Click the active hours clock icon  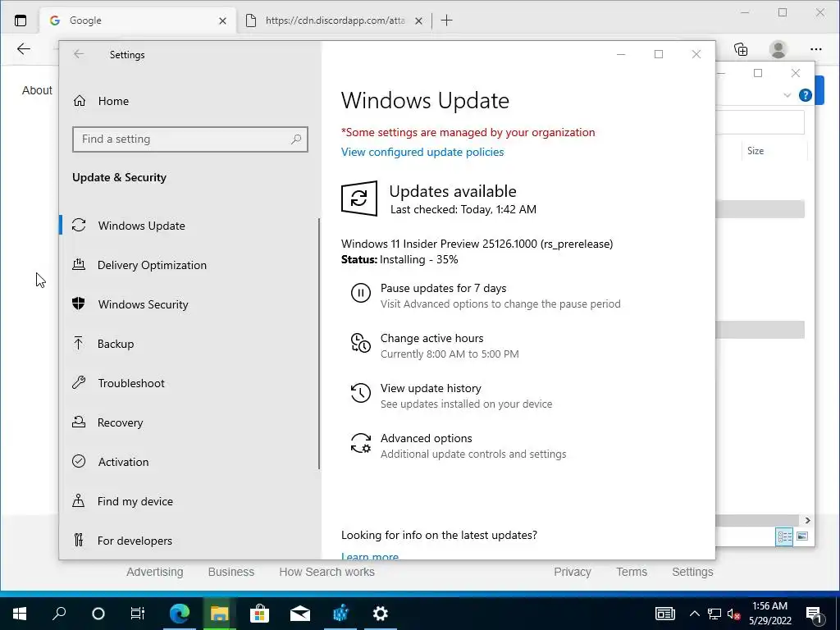[361, 343]
